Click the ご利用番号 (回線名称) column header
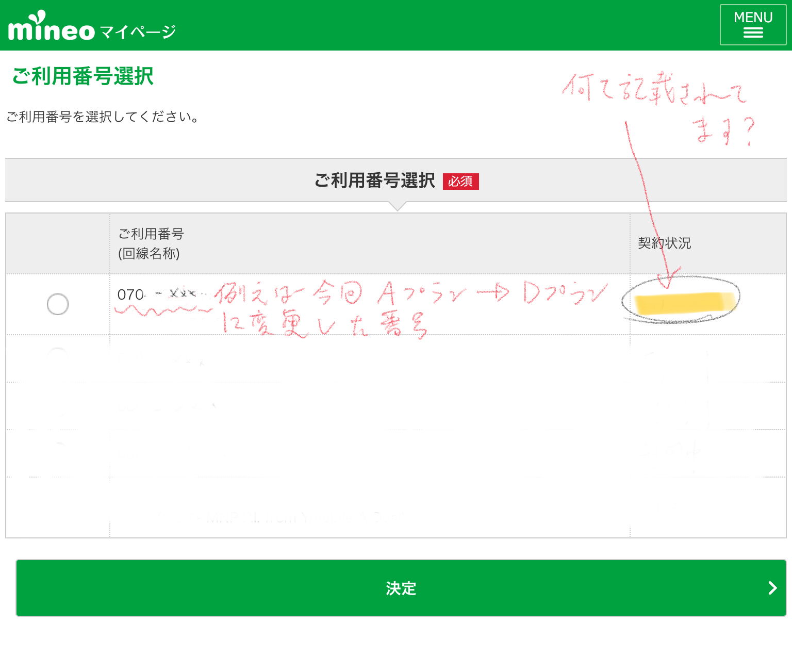Viewport: 792px width, 672px height. pos(151,243)
